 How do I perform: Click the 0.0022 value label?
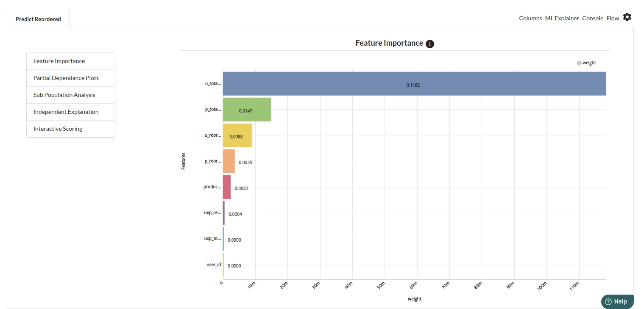click(241, 188)
